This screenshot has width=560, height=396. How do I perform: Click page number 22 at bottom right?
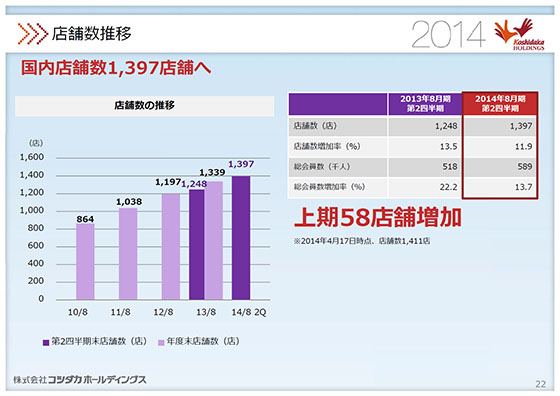[x=540, y=384]
